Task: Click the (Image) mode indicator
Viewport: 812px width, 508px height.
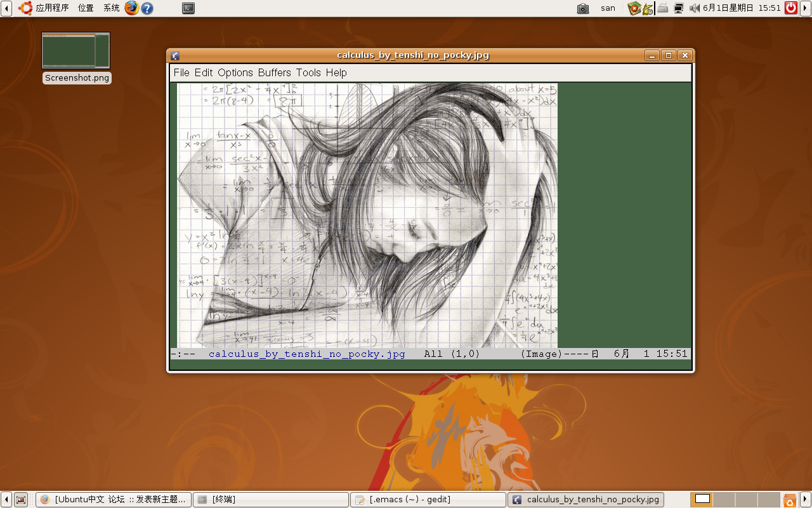Action: (x=541, y=354)
